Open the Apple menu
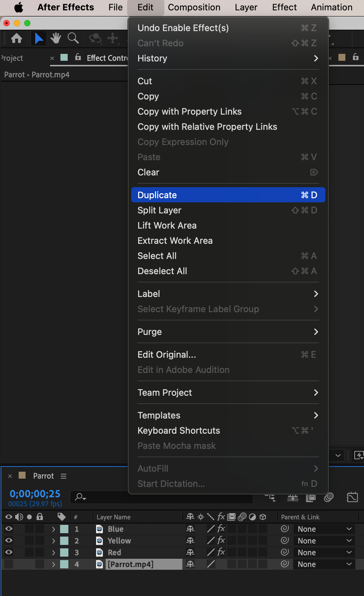The width and height of the screenshot is (364, 596). [x=19, y=7]
